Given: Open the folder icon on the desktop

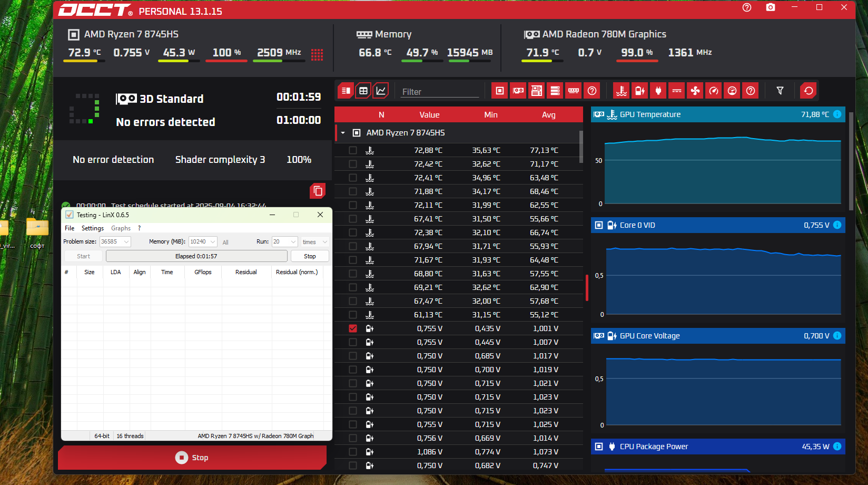Looking at the screenshot, I should (37, 228).
